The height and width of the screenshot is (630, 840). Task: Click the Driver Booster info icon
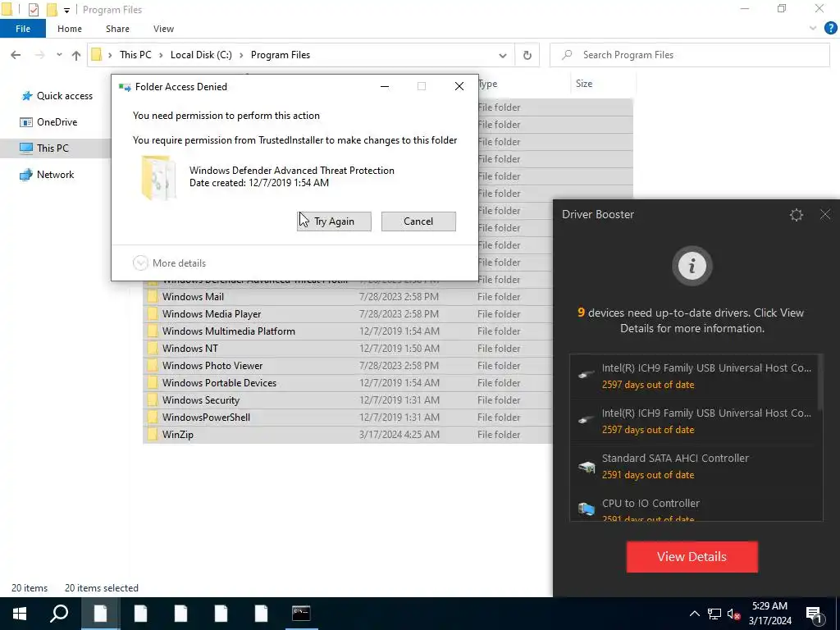pyautogui.click(x=692, y=266)
